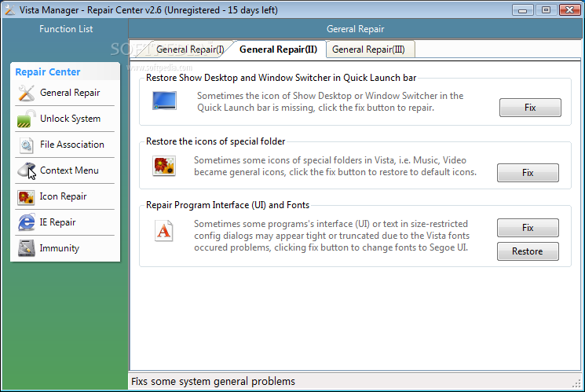585x392 pixels.
Task: Click the Unlock System padlock icon
Action: (x=26, y=119)
